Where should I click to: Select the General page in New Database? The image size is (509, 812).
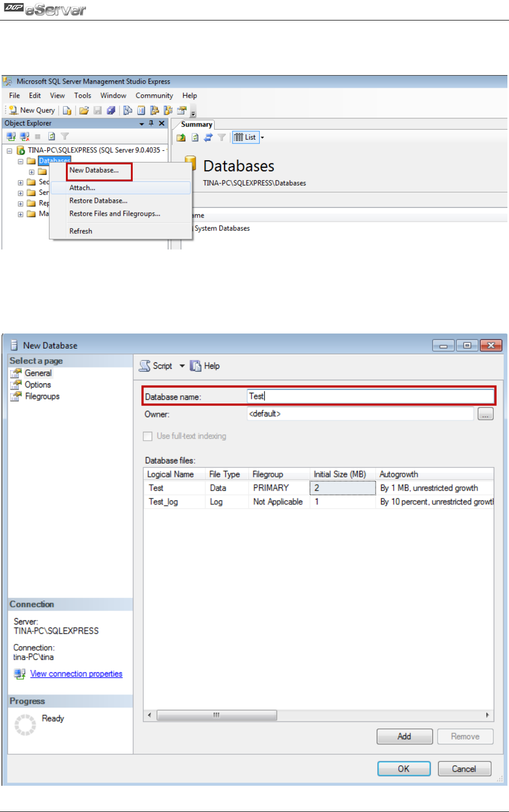38,373
